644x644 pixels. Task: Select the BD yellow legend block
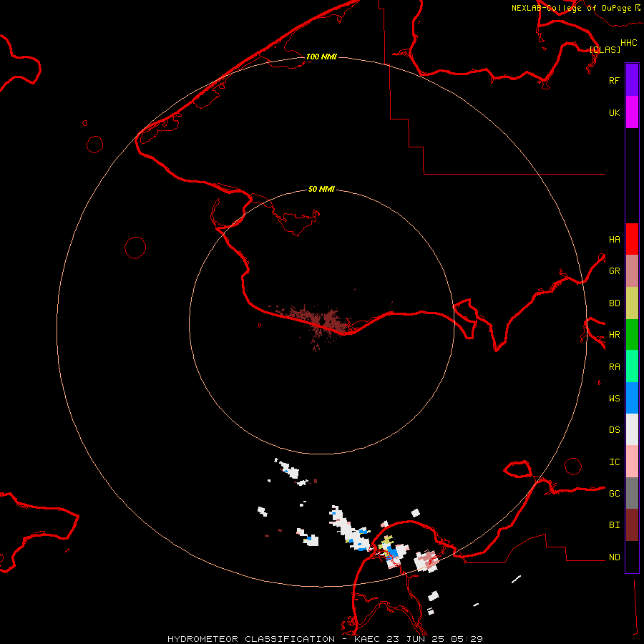point(632,303)
